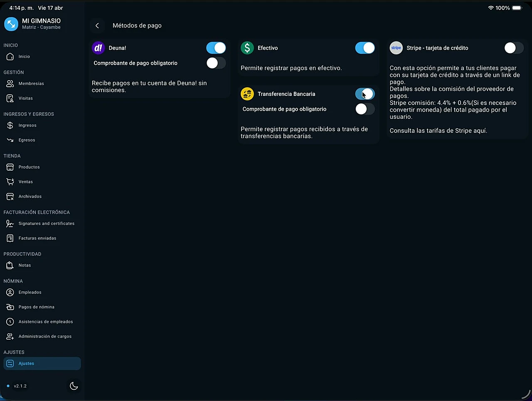This screenshot has width=532, height=401.
Task: Select the Membresías people icon
Action: 10,83
